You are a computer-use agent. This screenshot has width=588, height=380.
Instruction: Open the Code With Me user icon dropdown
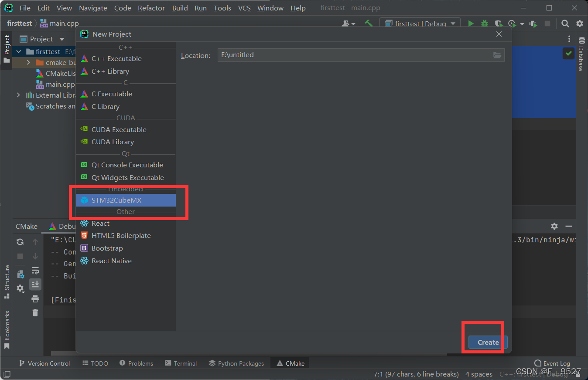point(348,24)
